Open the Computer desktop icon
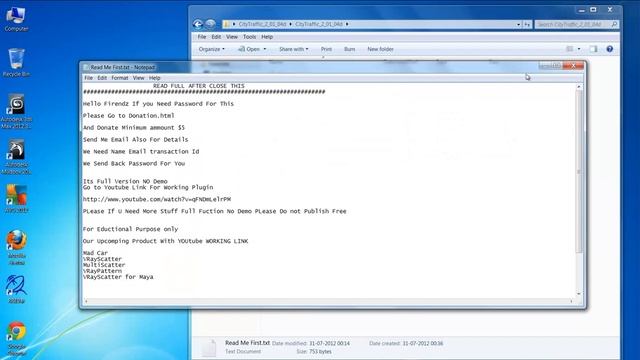Viewport: 640px width, 360px height. tap(16, 19)
